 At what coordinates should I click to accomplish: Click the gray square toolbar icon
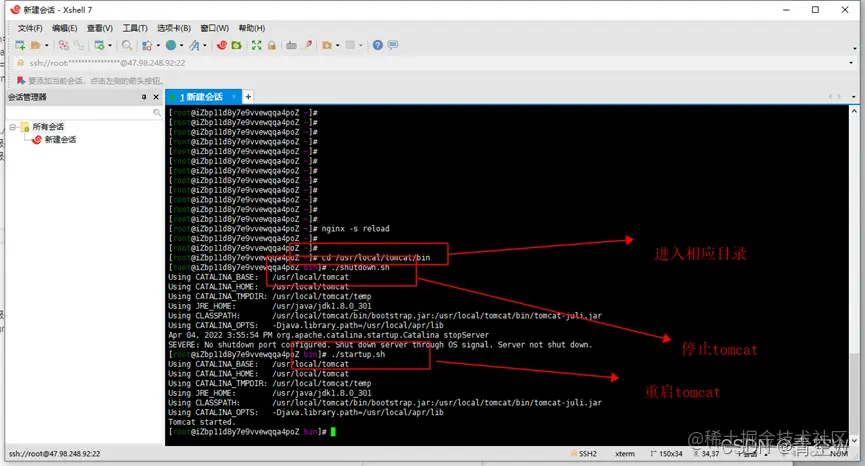350,45
